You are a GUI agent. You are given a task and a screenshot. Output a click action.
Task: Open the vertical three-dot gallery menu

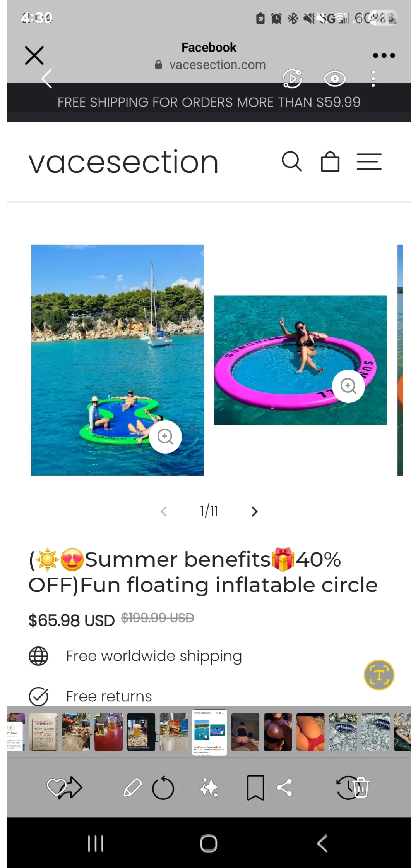coord(373,79)
